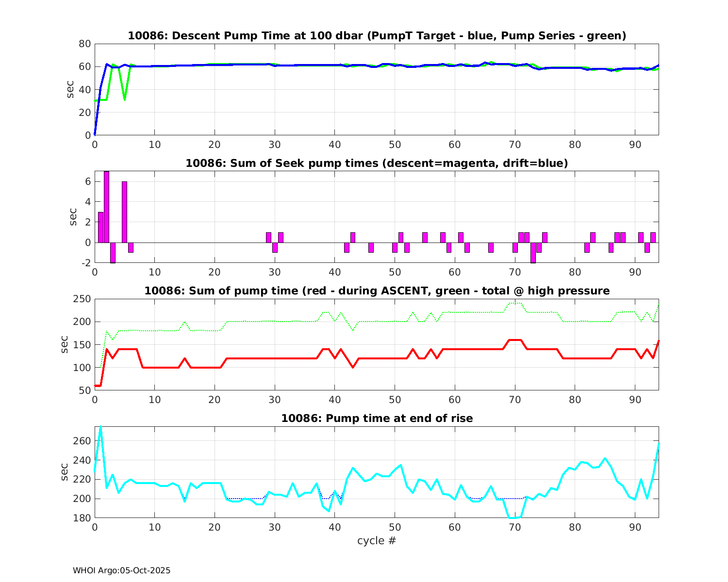The width and height of the screenshot is (728, 582).
Task: Click the Sum of pump time ASCENT title
Action: (377, 291)
